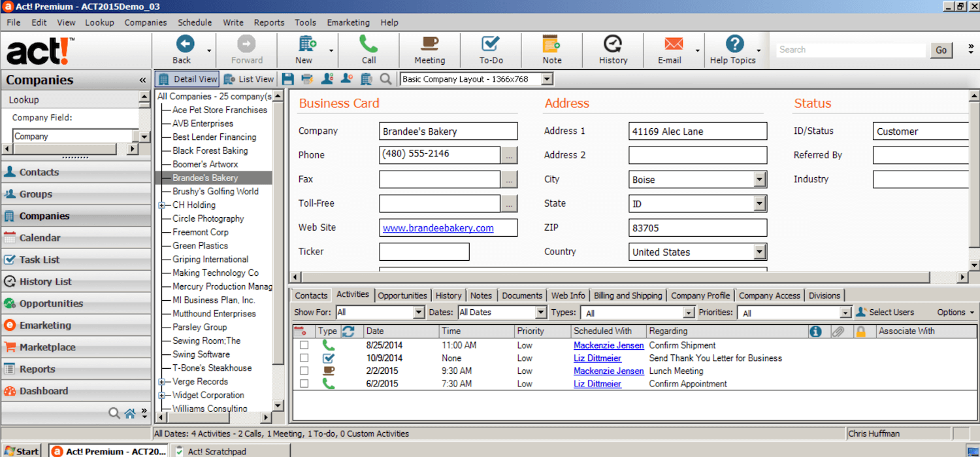This screenshot has width=980, height=457.
Task: Open Marketplace in navigation sidebar
Action: (76, 347)
